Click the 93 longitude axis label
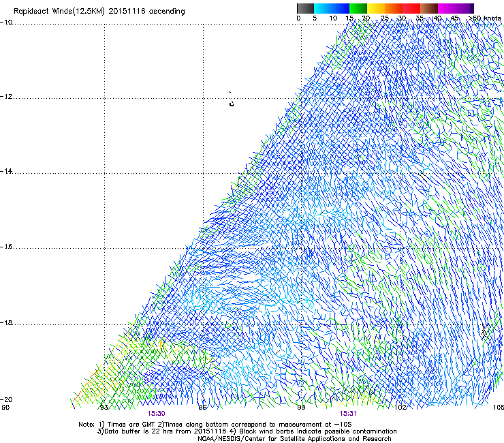 pos(104,408)
